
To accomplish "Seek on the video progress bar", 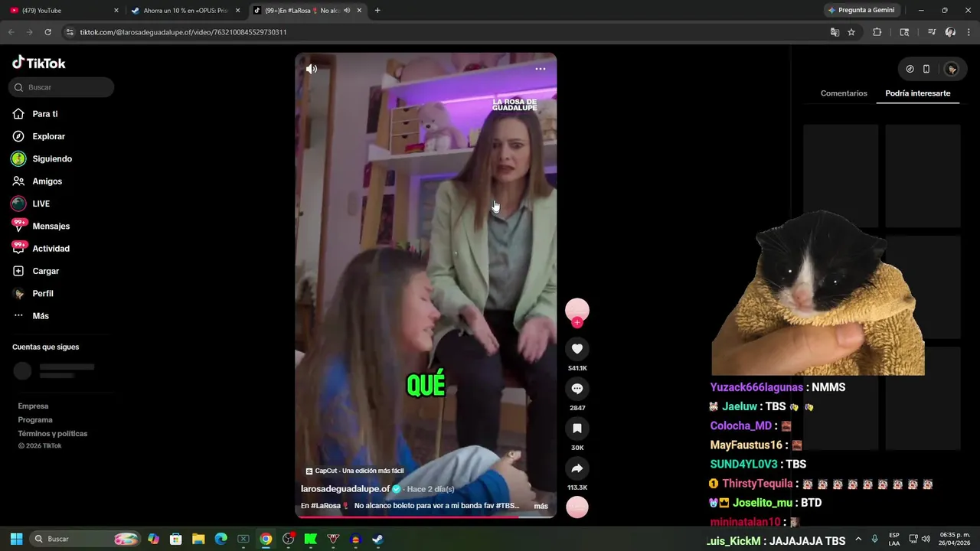I will pyautogui.click(x=426, y=517).
